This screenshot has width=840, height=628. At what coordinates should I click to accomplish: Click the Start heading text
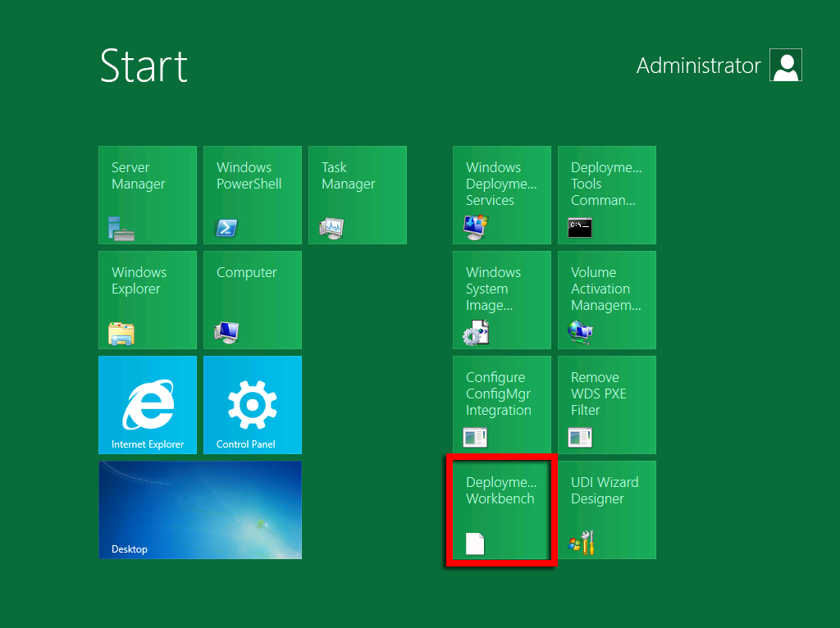(x=144, y=66)
